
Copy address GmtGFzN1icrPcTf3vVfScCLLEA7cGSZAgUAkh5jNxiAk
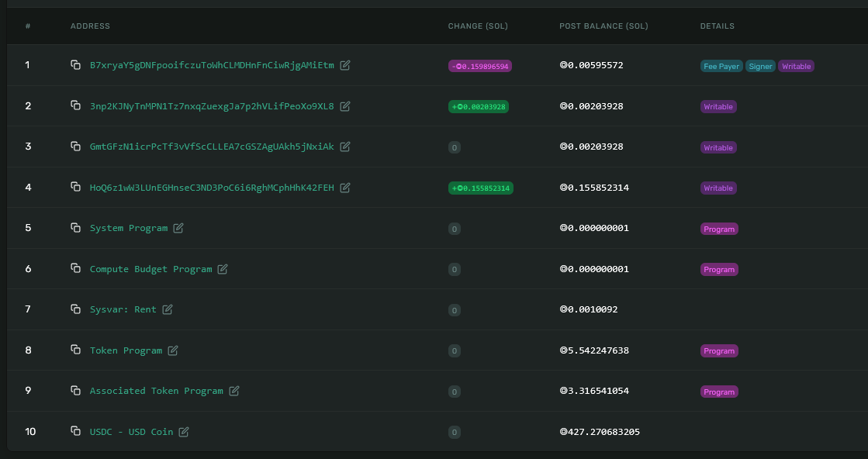point(75,147)
